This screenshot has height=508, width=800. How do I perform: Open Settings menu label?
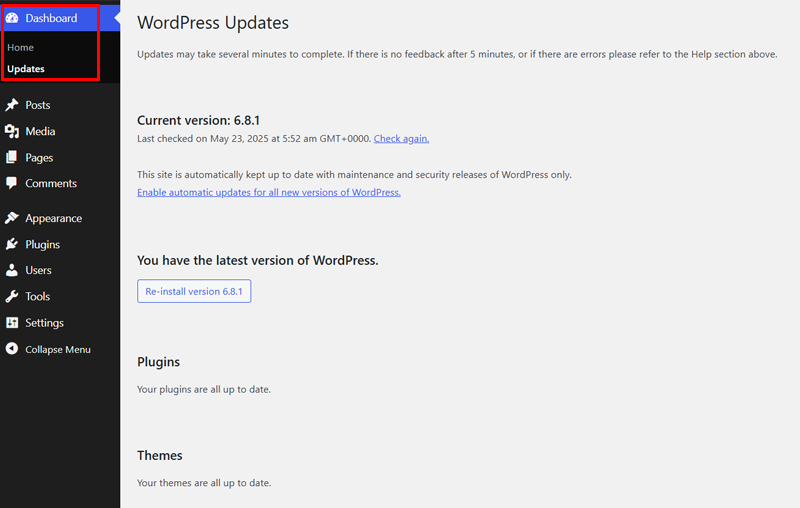click(44, 323)
